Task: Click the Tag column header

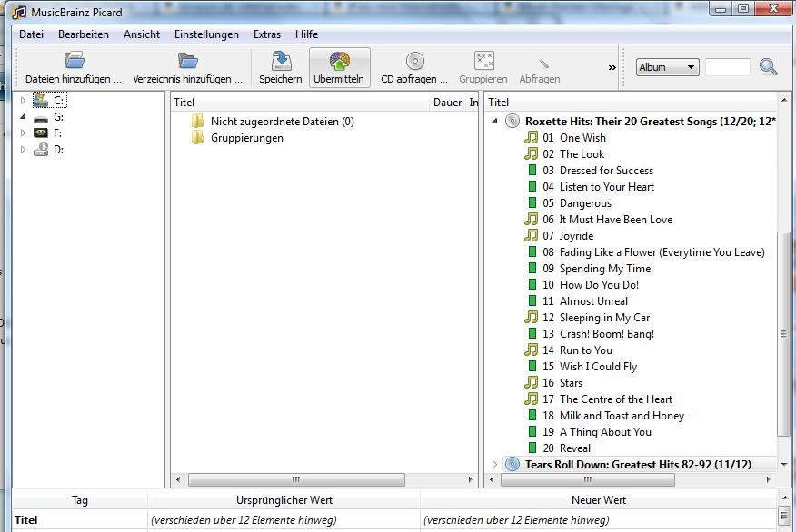Action: [x=80, y=500]
